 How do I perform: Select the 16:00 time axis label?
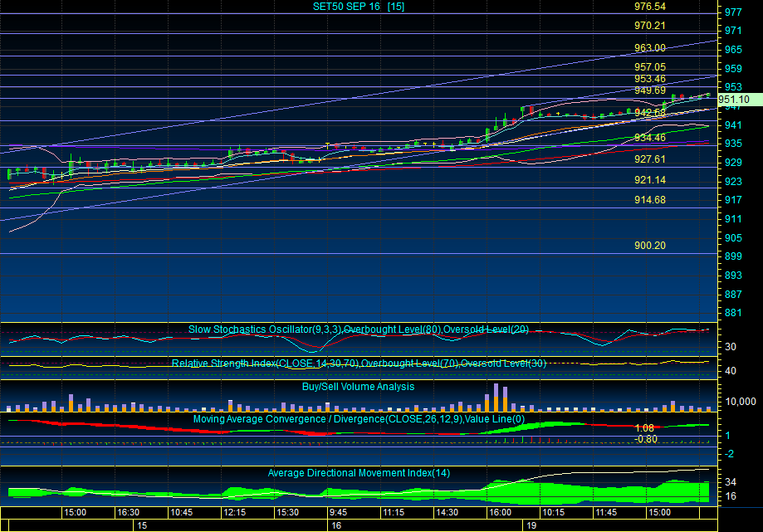(x=501, y=512)
